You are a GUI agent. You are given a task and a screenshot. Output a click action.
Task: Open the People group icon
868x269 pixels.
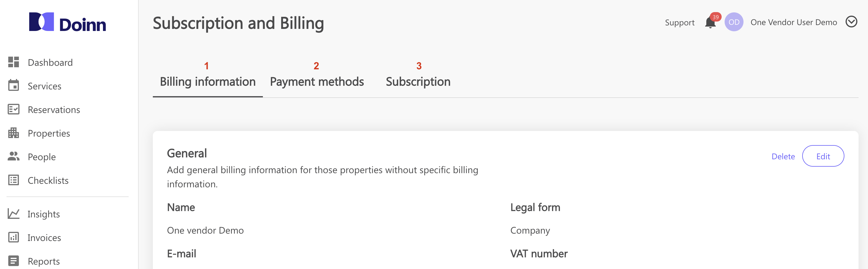(x=14, y=156)
